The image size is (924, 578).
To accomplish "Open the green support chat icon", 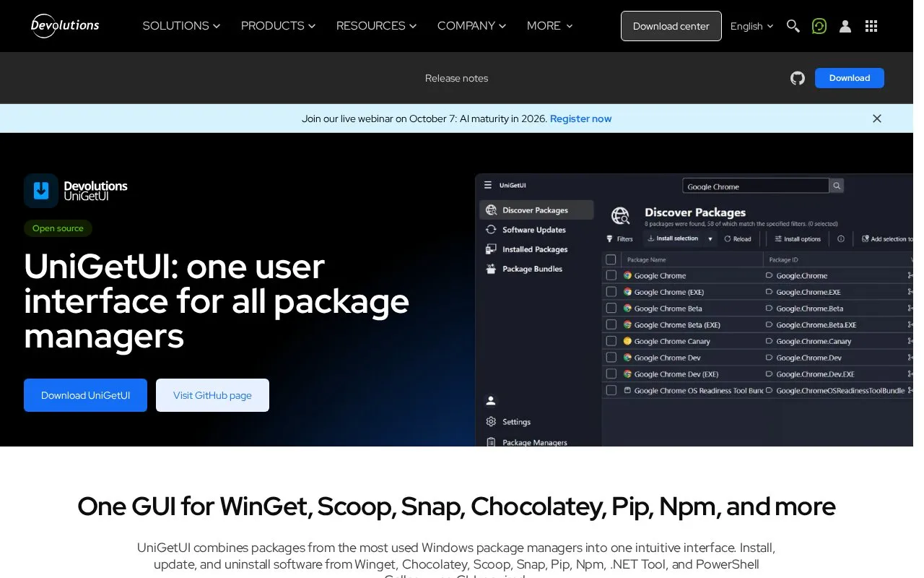I will pos(819,26).
